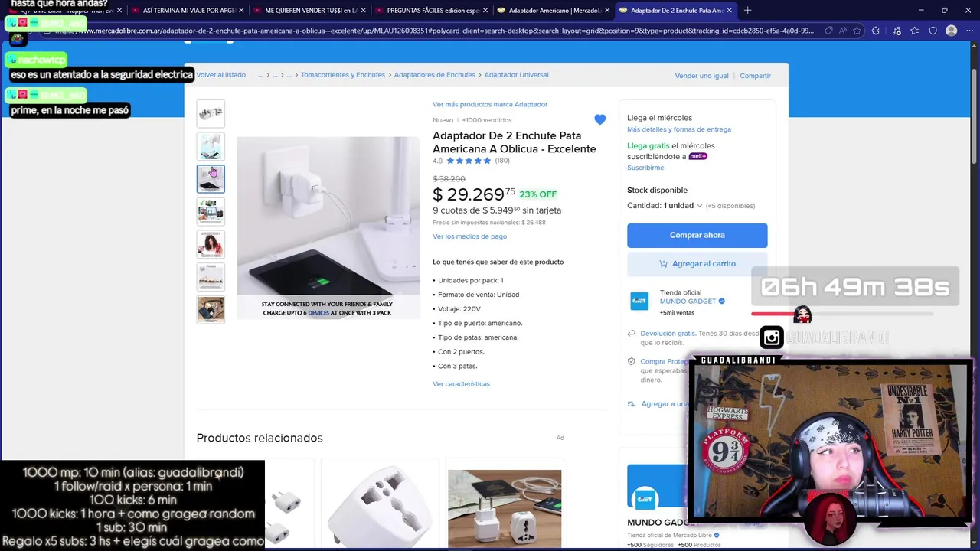
Task: Click the Instagram icon on stream overlay
Action: tap(772, 337)
